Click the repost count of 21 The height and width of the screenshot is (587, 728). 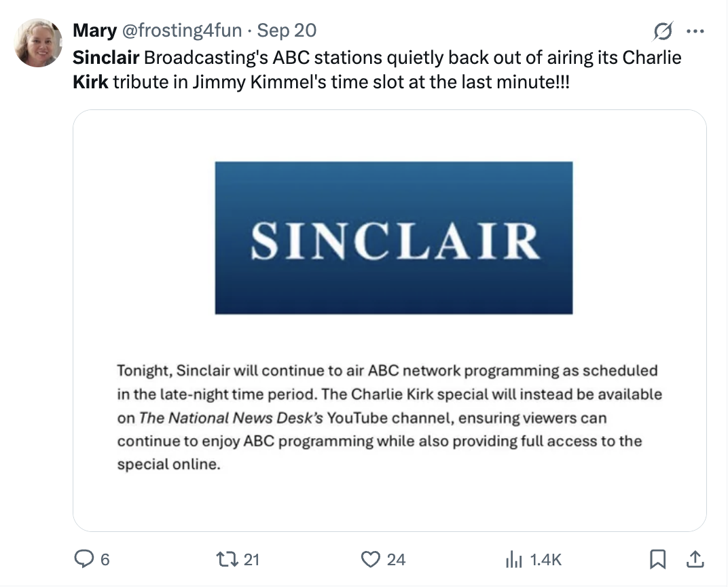[x=251, y=559]
